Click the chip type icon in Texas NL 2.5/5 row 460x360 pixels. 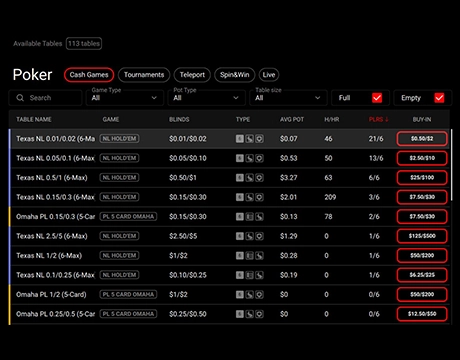[259, 236]
